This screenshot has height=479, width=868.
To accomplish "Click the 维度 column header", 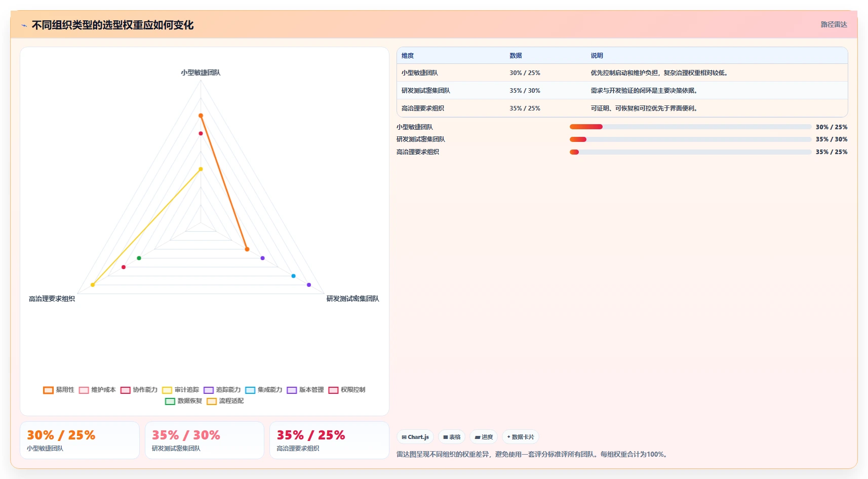I will 408,56.
